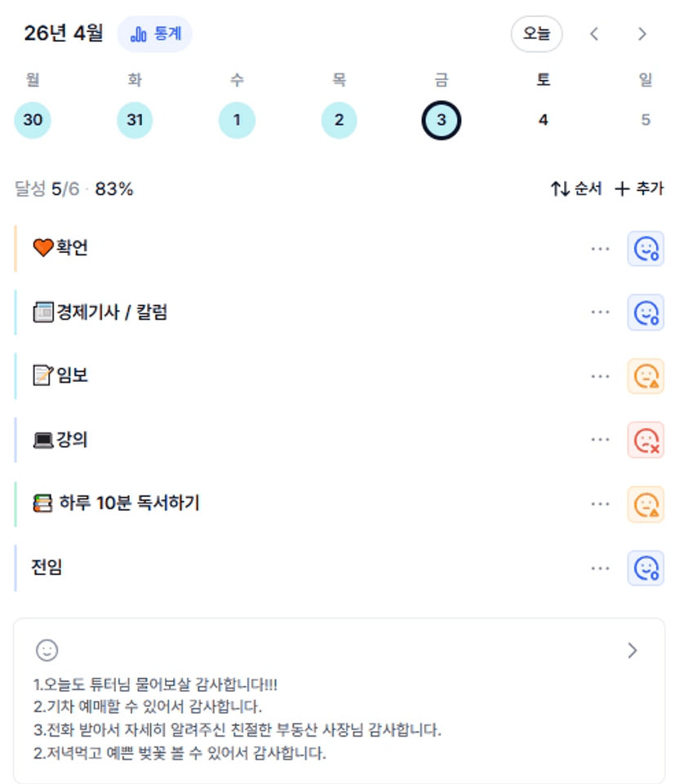Click the 순서 sort order icon
The image size is (675, 784).
tap(559, 189)
